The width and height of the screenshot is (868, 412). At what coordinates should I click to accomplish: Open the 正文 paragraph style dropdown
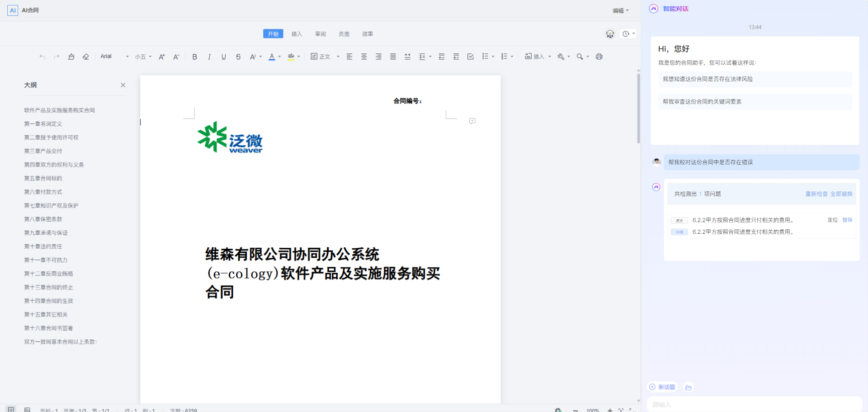pyautogui.click(x=325, y=57)
